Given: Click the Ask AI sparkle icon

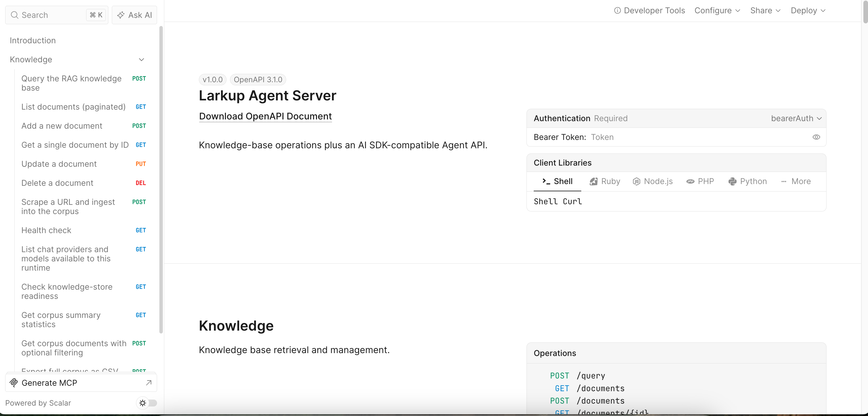Looking at the screenshot, I should click(121, 15).
